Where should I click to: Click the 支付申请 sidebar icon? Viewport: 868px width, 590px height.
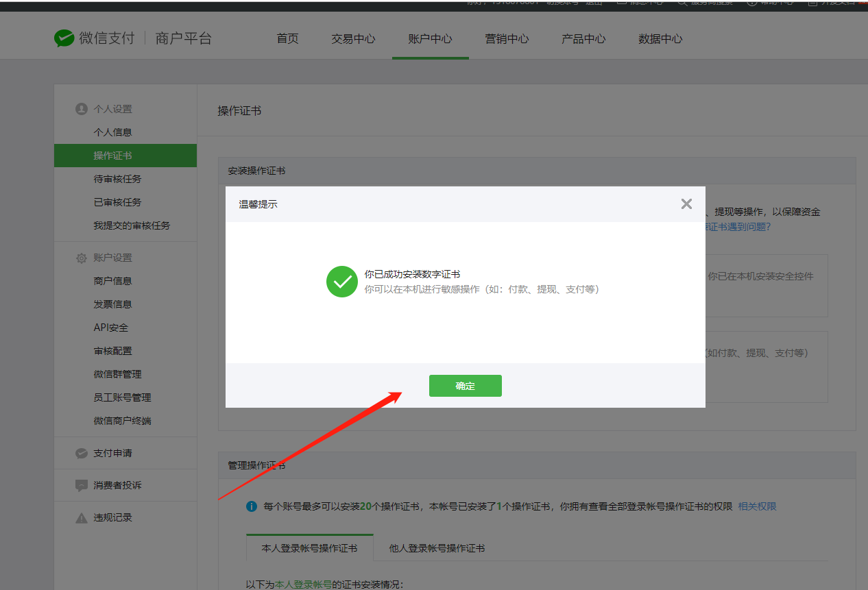coord(82,454)
